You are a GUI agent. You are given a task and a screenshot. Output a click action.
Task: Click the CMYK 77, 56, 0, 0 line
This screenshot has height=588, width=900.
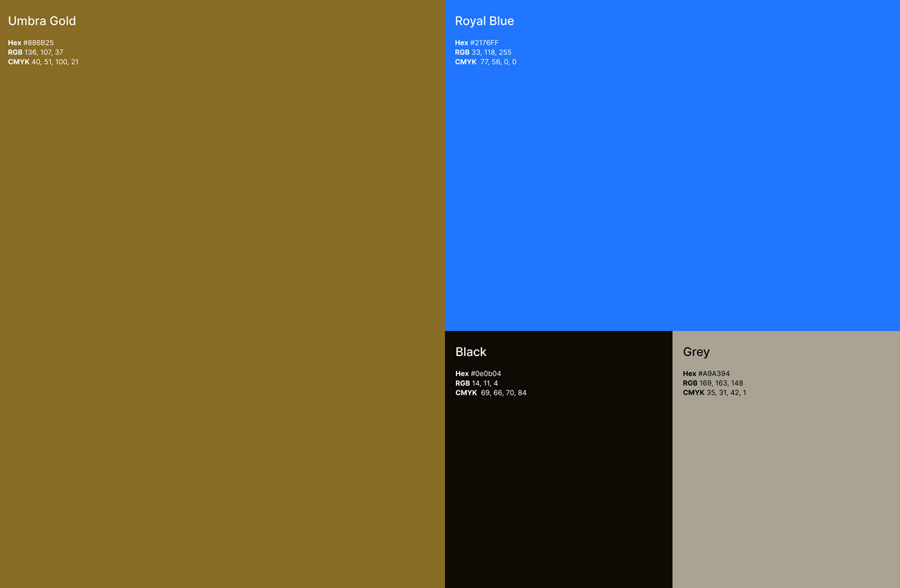click(x=485, y=62)
